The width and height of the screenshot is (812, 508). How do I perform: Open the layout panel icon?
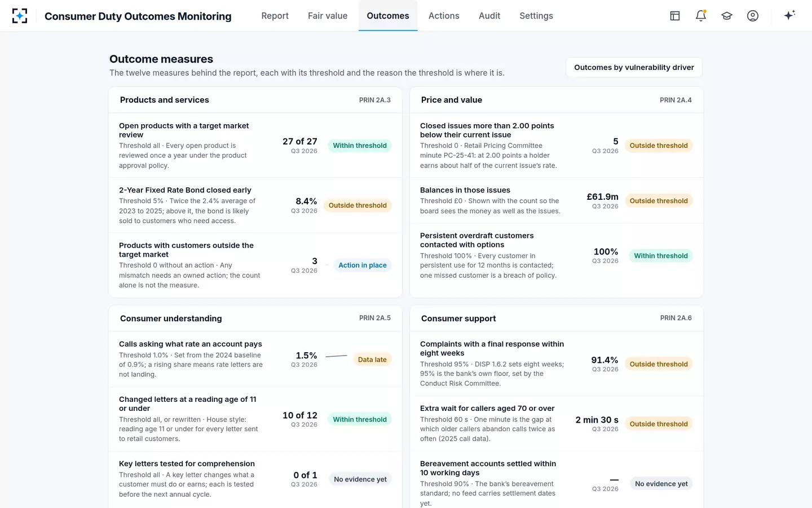[x=675, y=16]
